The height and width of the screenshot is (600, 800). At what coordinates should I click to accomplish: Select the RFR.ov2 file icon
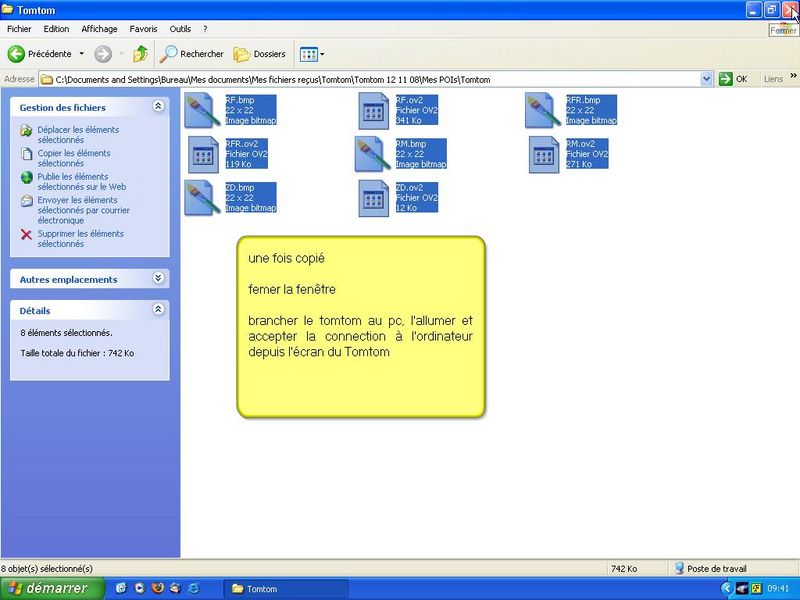pyautogui.click(x=203, y=154)
